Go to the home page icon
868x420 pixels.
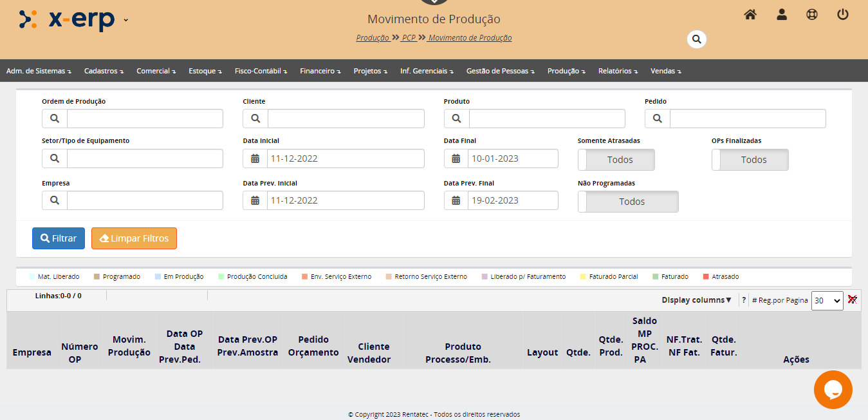coord(750,15)
